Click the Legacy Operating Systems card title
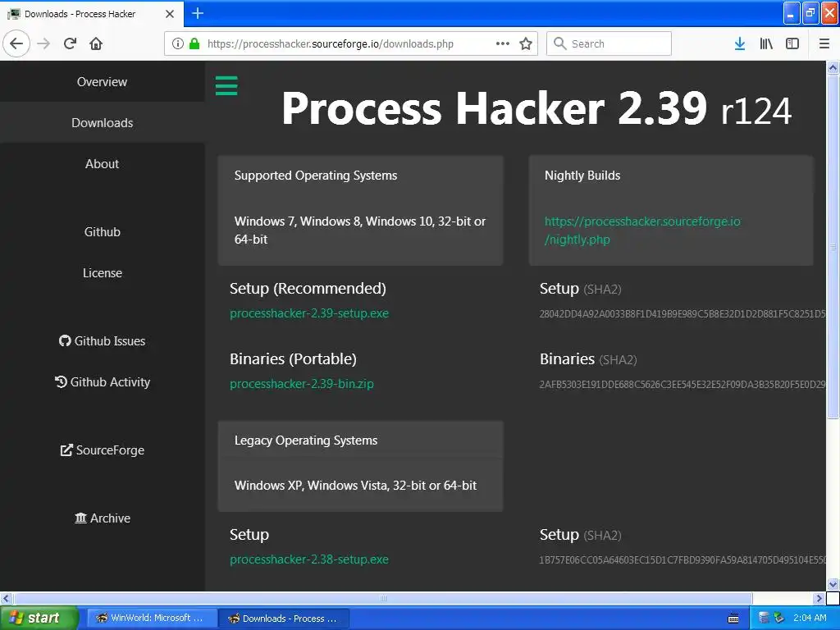840x630 pixels. [306, 441]
